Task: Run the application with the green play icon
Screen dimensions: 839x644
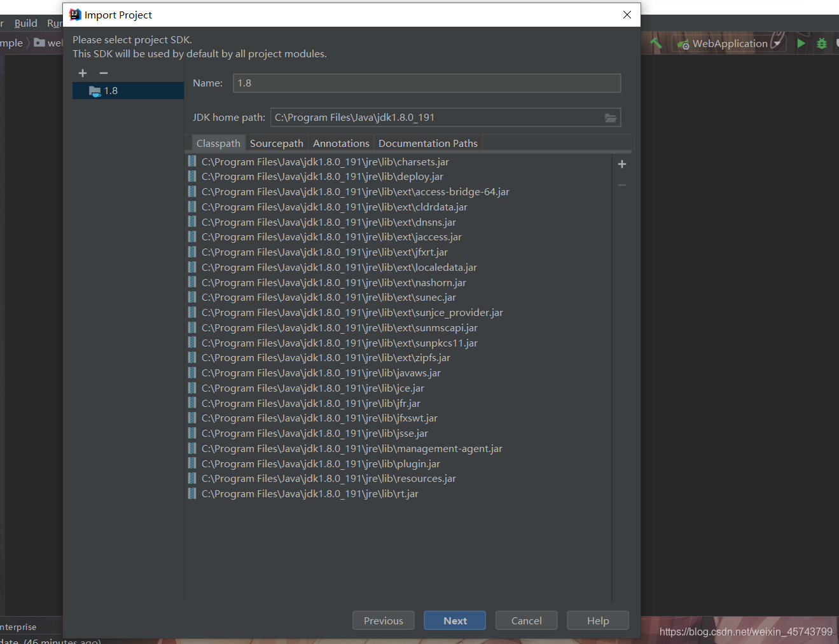Action: click(801, 43)
